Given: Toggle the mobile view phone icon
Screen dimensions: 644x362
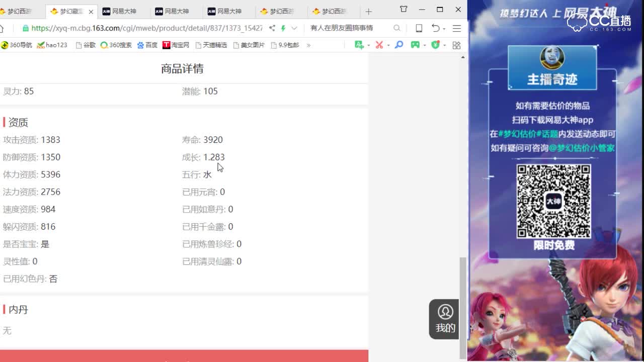Looking at the screenshot, I should click(419, 28).
